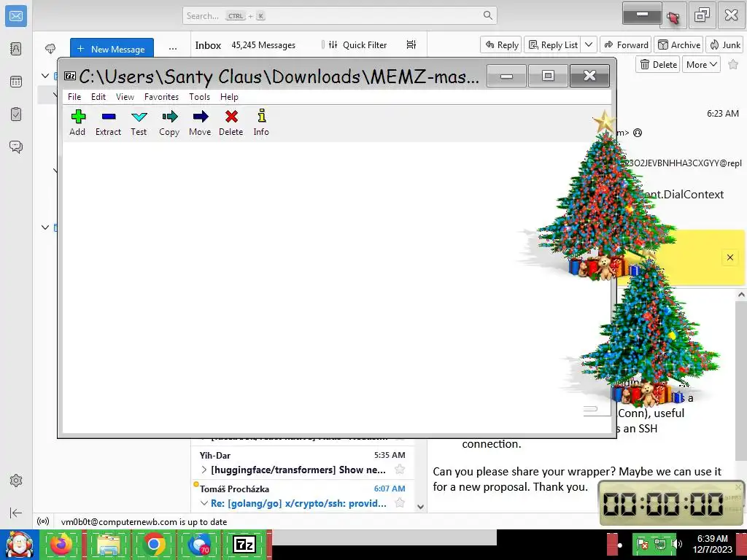Click the Extract button in 7-Zip
This screenshot has width=747, height=560.
click(x=108, y=122)
